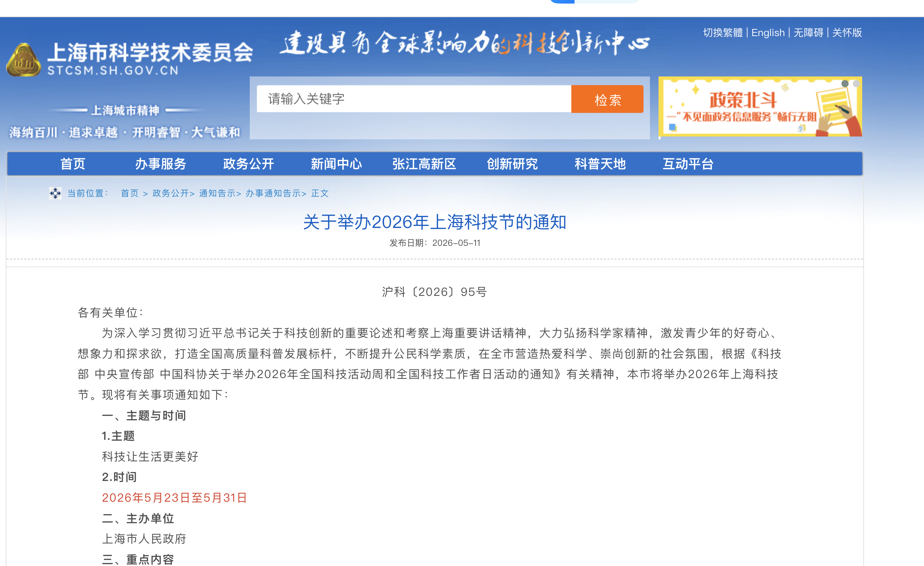Click the 上海市科学技术委员会 site title
The width and height of the screenshot is (924, 566).
[150, 52]
